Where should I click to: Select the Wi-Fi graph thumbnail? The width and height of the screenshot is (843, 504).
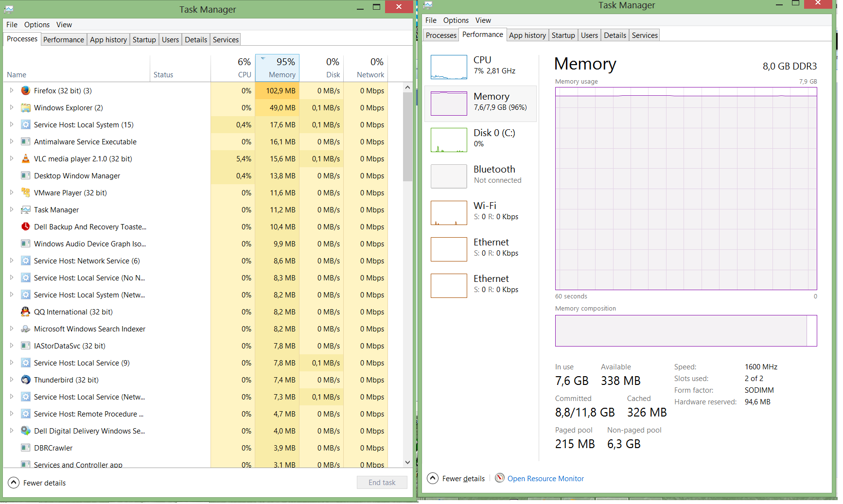[449, 213]
